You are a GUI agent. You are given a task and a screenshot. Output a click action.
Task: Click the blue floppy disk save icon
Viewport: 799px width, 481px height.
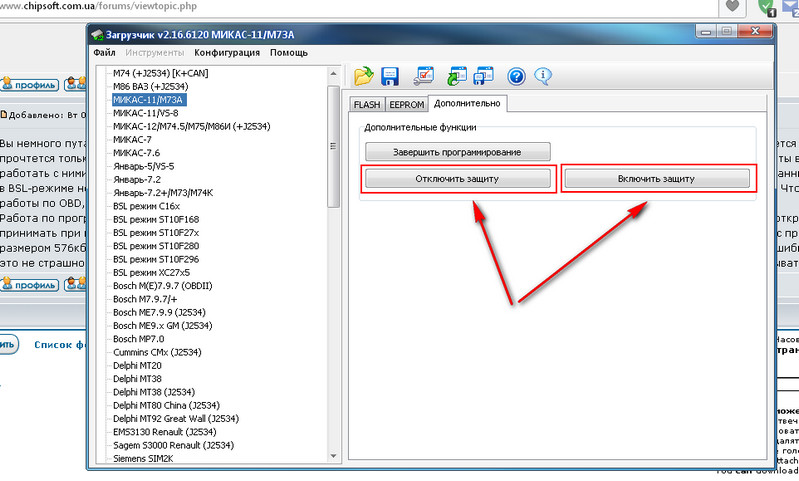390,76
